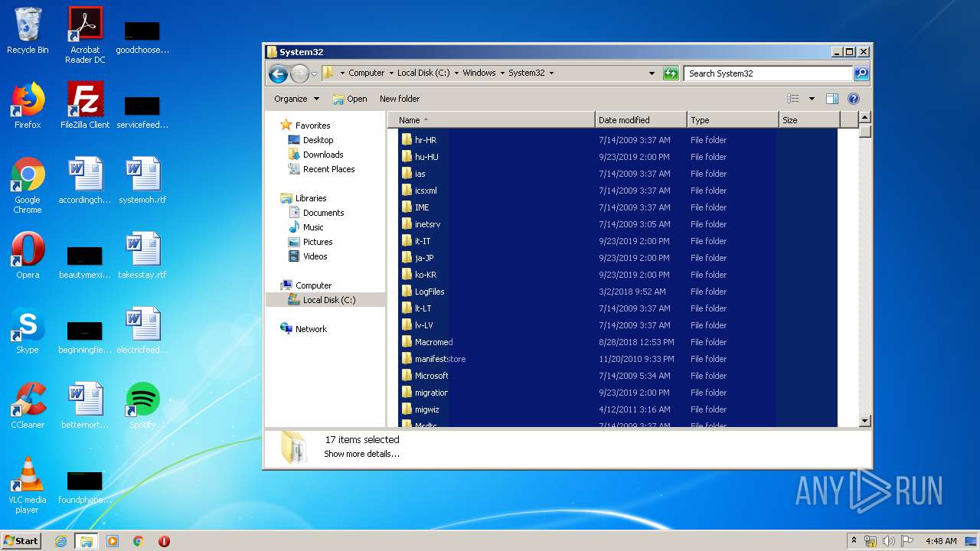
Task: Select the Microsoft folder
Action: pyautogui.click(x=431, y=376)
